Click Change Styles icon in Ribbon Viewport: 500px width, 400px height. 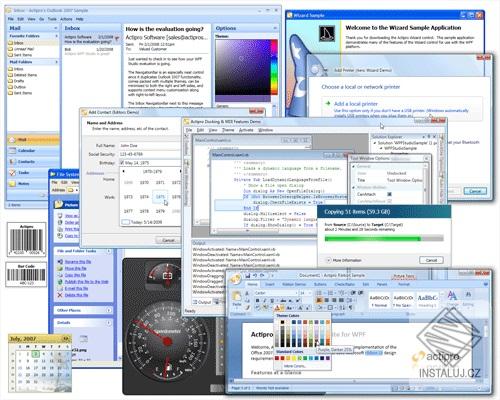452,298
